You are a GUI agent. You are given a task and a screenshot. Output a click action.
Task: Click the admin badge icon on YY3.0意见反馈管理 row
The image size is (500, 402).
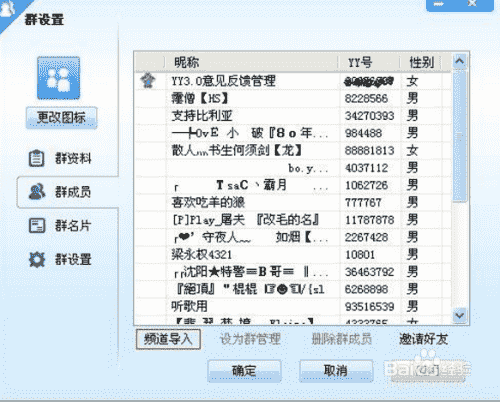(x=148, y=81)
